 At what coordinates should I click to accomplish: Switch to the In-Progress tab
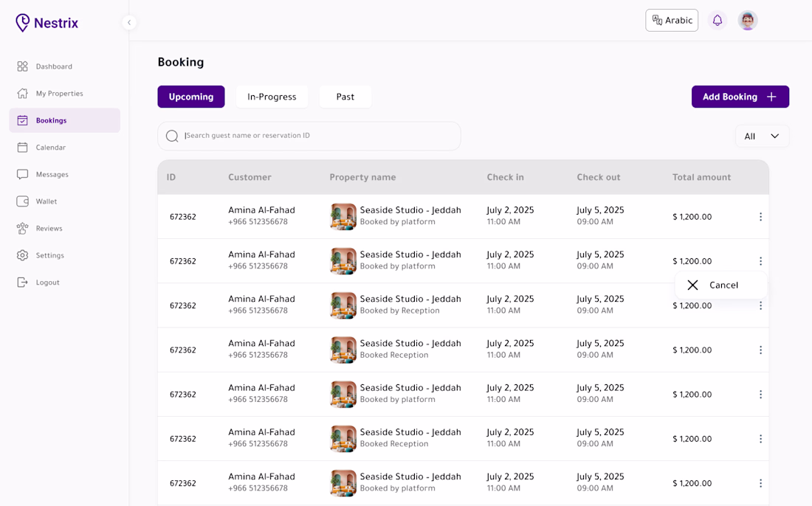pyautogui.click(x=272, y=97)
